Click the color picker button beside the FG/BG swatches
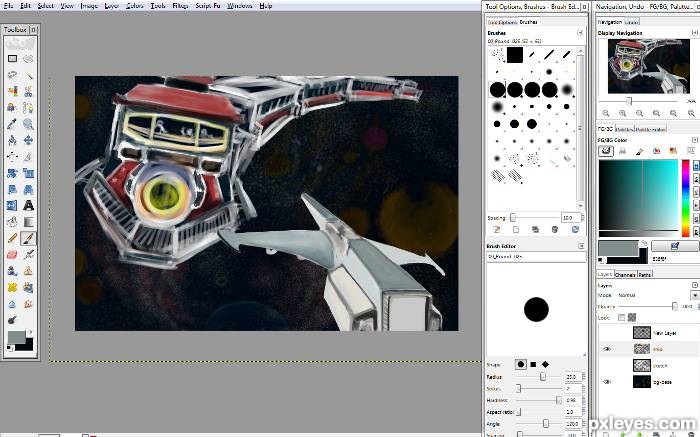Screen dimensions: 700x437 click(675, 246)
